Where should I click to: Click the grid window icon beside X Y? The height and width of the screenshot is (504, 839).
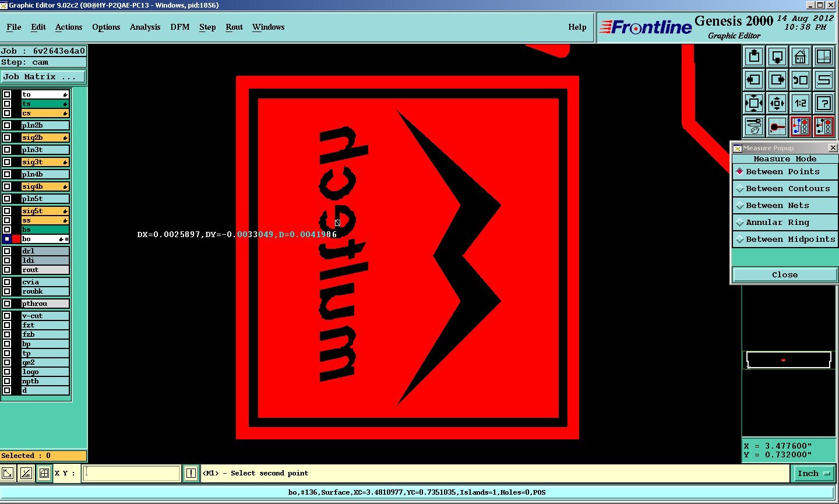point(44,473)
